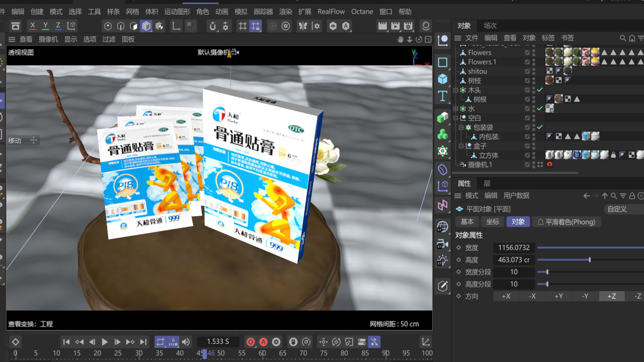Click the X axis lock icon
The width and height of the screenshot is (644, 362).
click(x=33, y=26)
